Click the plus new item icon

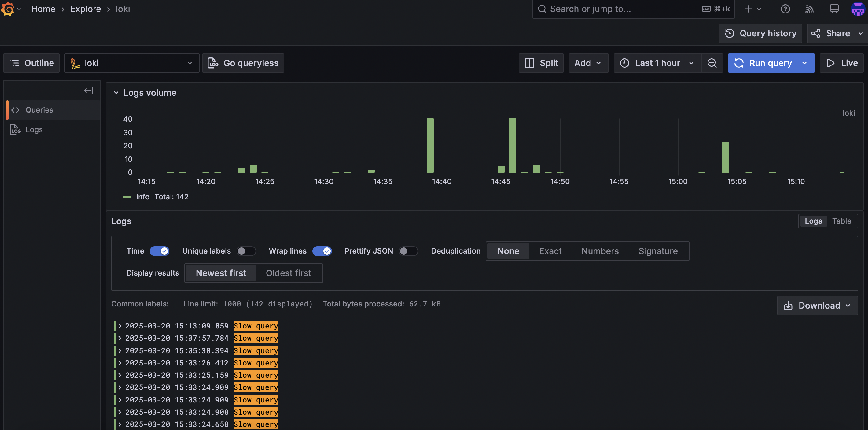(748, 9)
